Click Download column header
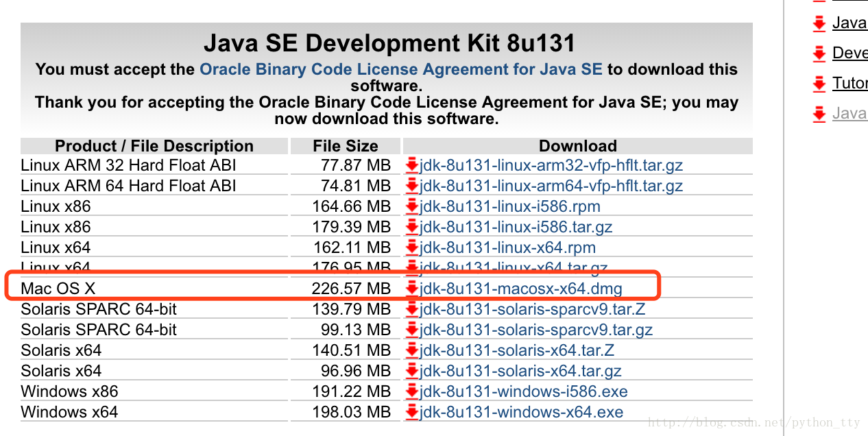This screenshot has width=868, height=436. tap(578, 146)
